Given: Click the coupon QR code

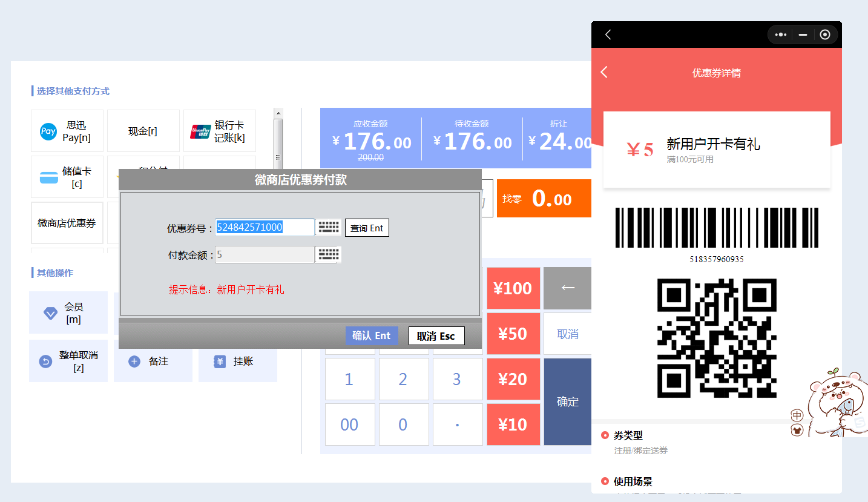Looking at the screenshot, I should point(717,338).
